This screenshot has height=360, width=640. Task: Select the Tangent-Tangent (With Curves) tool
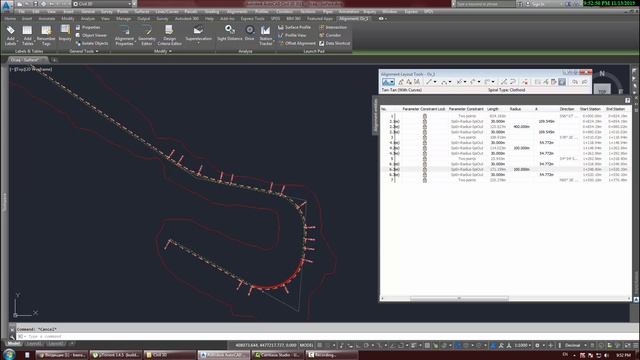387,82
